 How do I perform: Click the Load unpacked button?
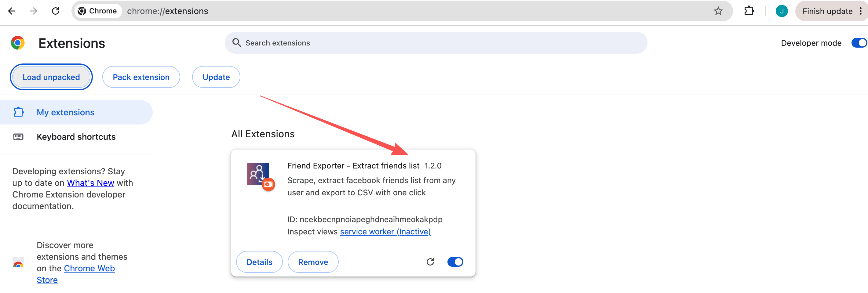pyautogui.click(x=51, y=77)
